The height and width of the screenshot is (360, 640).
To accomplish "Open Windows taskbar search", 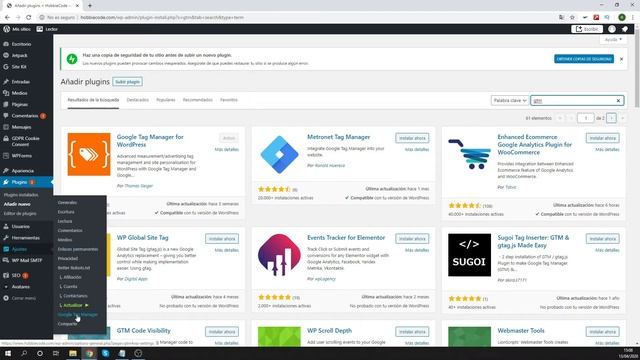I will [24, 353].
